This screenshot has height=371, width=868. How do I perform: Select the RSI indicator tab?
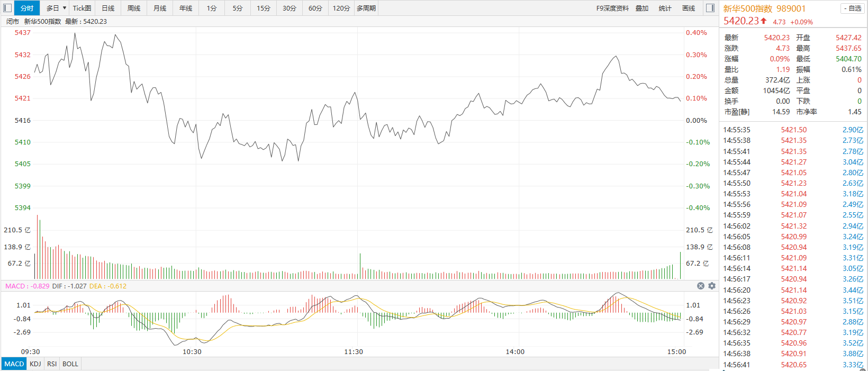coord(52,364)
